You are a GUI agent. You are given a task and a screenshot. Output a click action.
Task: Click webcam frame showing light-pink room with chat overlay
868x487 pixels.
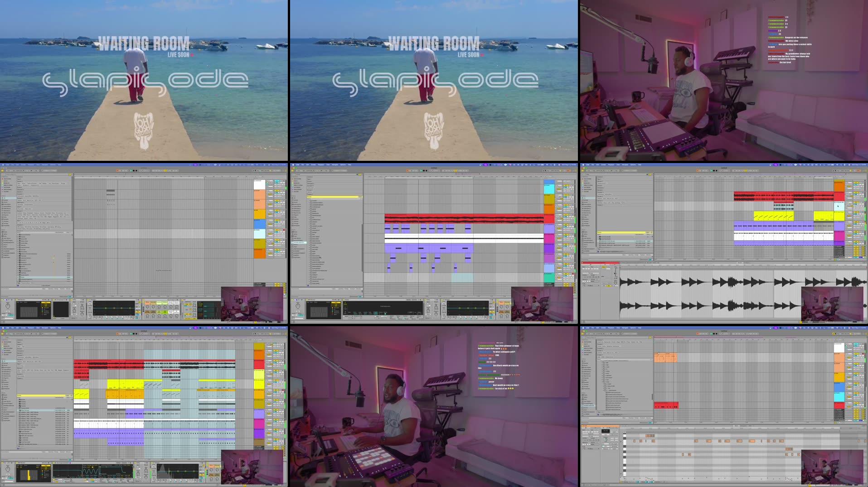(x=724, y=80)
